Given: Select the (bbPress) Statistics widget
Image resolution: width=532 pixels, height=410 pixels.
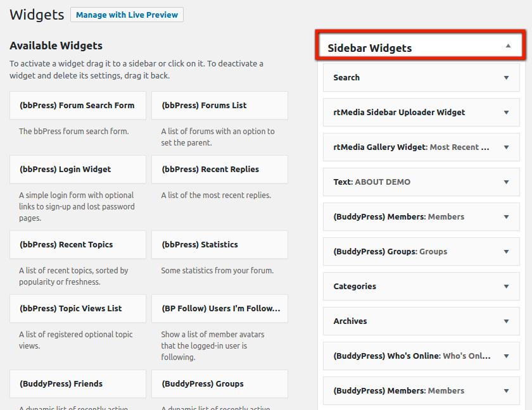Looking at the screenshot, I should [219, 245].
